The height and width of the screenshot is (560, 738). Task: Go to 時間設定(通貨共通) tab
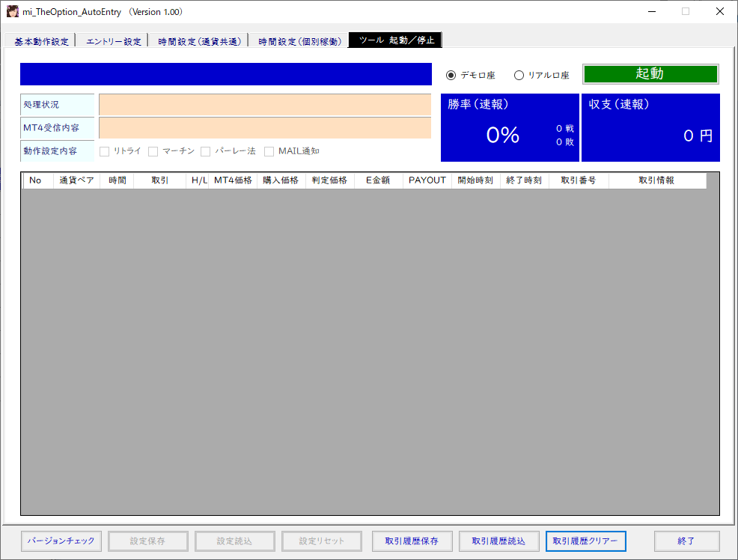tap(199, 41)
